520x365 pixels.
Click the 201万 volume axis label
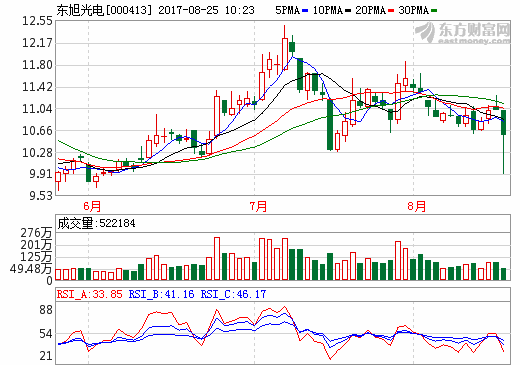point(37,245)
